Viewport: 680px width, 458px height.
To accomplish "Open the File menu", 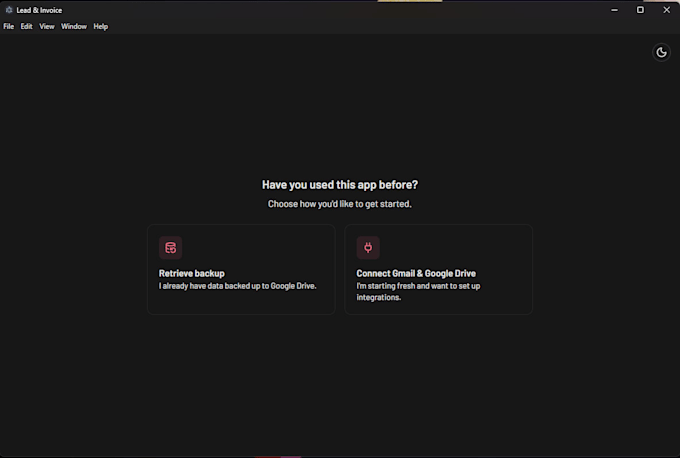I will tap(9, 26).
